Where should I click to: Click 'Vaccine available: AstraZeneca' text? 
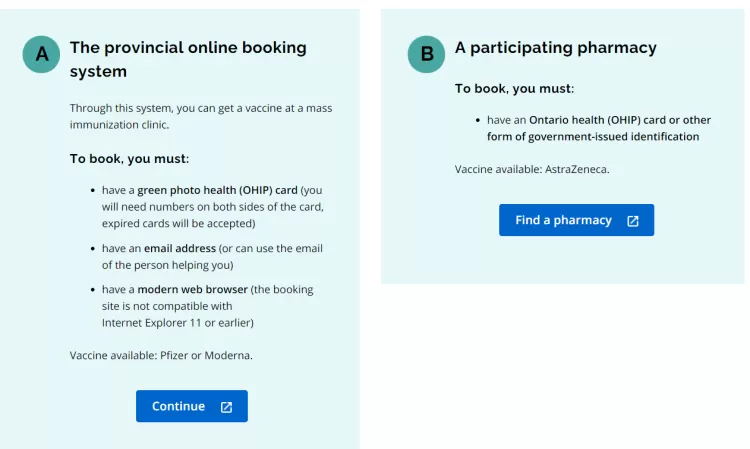(532, 169)
